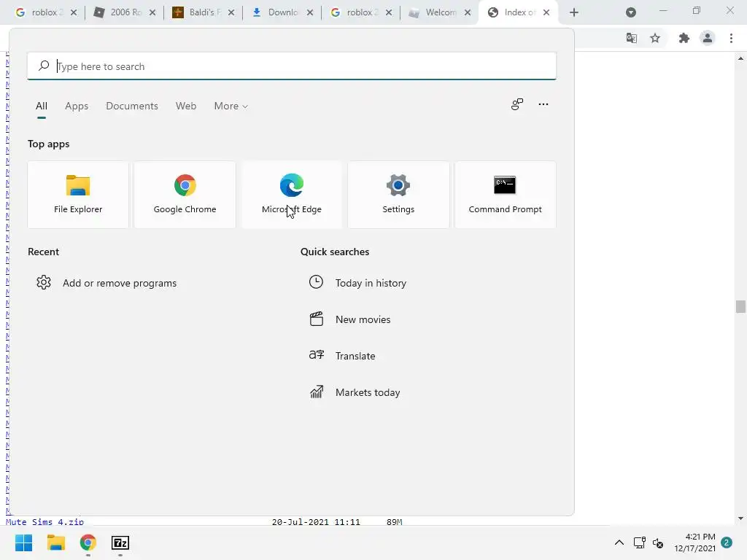Click scrollbar down arrow

tap(740, 518)
